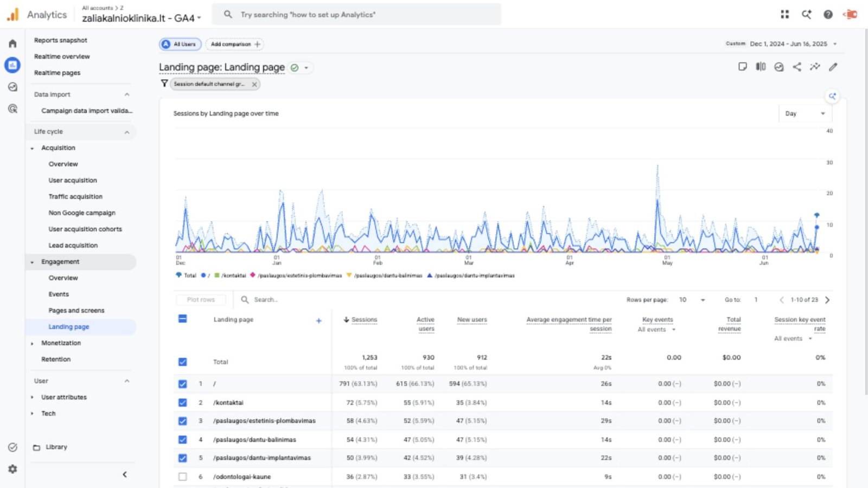The width and height of the screenshot is (868, 488).
Task: Toggle the header select-all checkbox
Action: click(x=183, y=319)
